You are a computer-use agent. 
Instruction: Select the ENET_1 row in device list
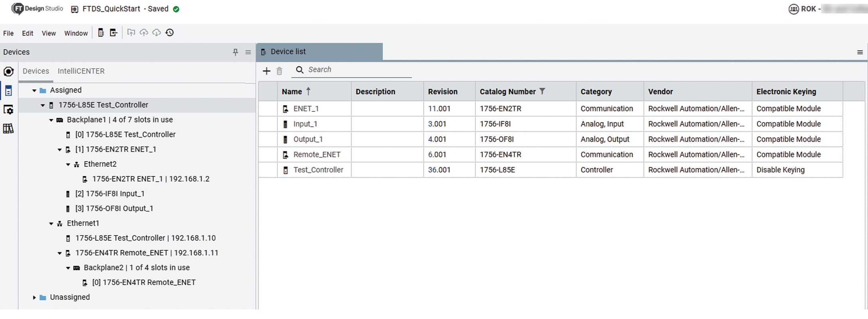point(551,109)
